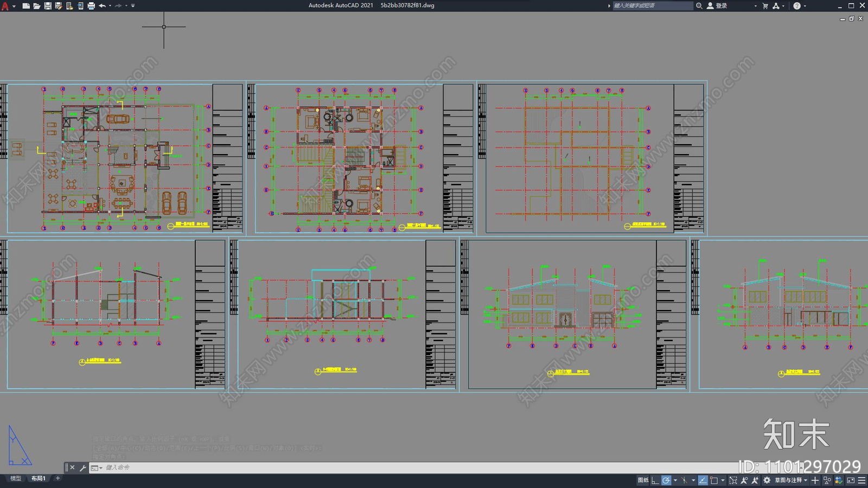Open the Autodesk App Store cart icon

click(765, 6)
